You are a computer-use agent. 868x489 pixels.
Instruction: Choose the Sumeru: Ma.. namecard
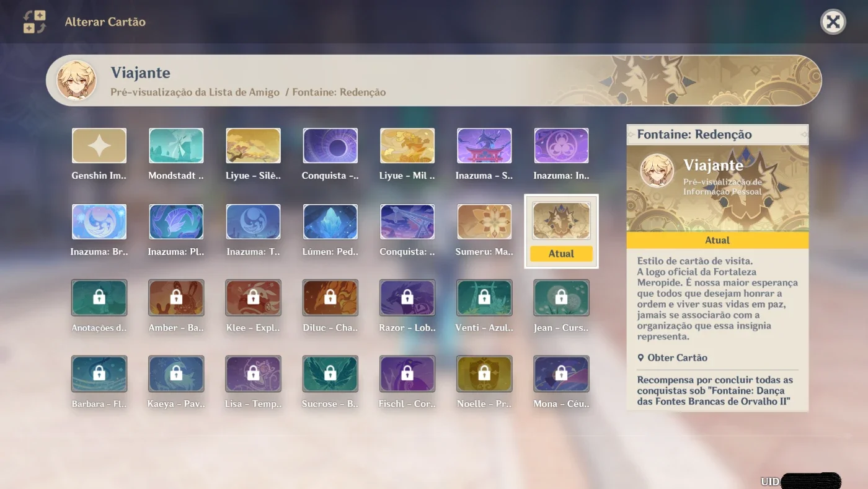coord(484,222)
